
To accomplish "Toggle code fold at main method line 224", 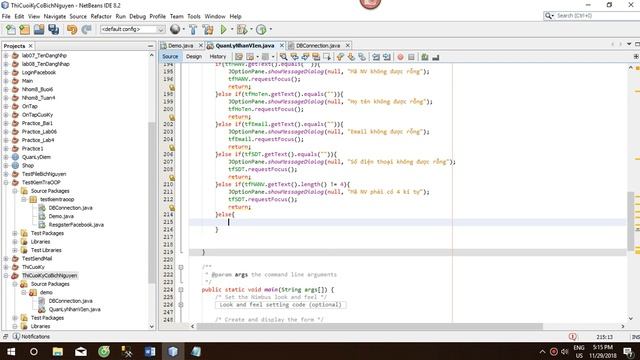I will click(x=181, y=290).
